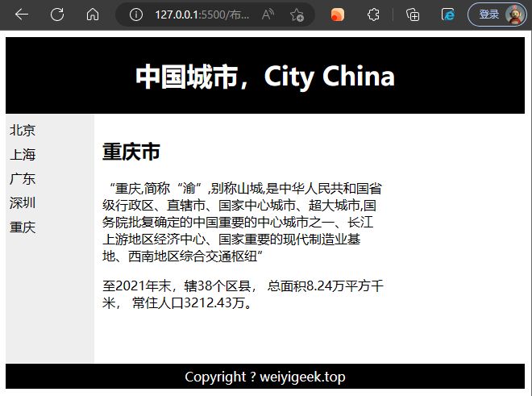Screen dimensions: 532x396
Task: Click the 重庆 article heading
Action: pyautogui.click(x=131, y=152)
